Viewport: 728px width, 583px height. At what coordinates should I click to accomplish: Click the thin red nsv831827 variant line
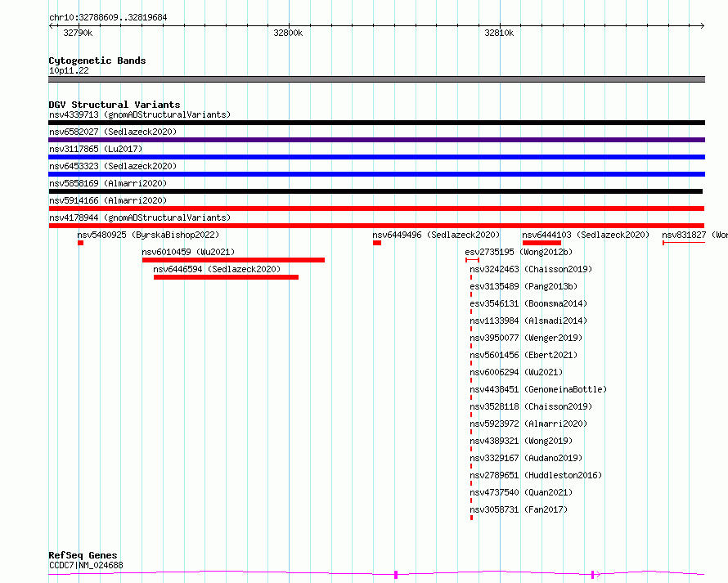click(684, 243)
